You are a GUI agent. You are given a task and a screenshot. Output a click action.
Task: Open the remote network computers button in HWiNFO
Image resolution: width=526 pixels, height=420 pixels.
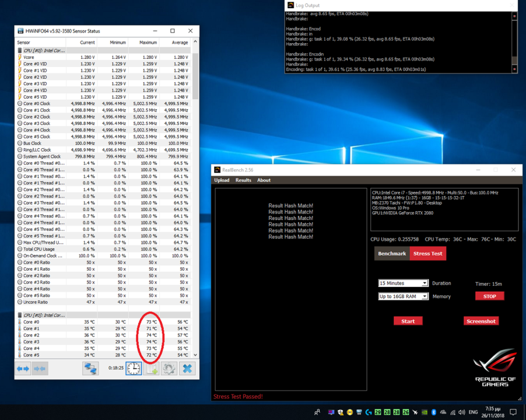tap(90, 369)
